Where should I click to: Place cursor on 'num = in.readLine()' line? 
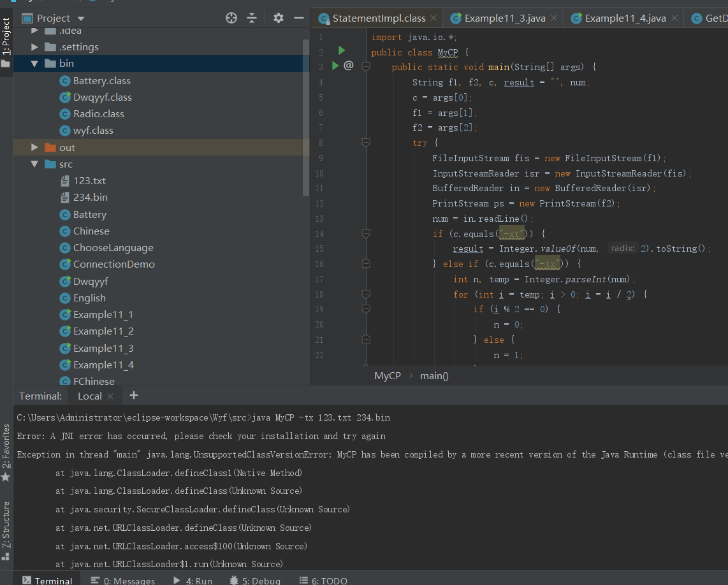pos(483,219)
